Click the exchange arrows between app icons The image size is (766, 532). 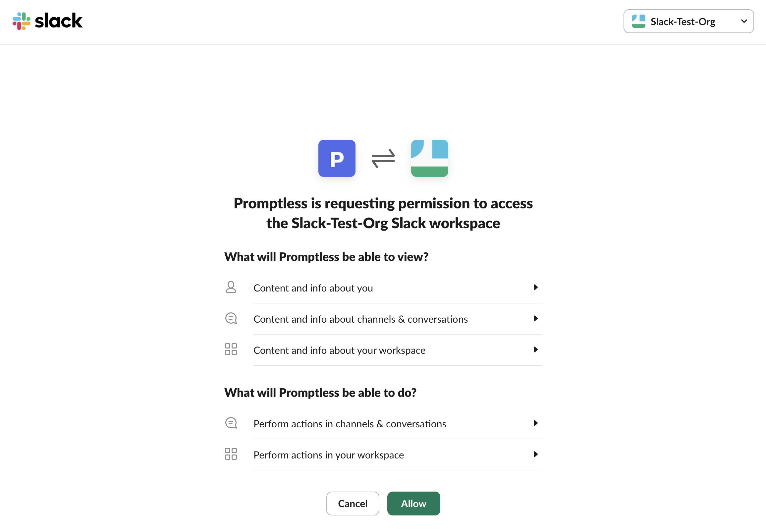(383, 158)
